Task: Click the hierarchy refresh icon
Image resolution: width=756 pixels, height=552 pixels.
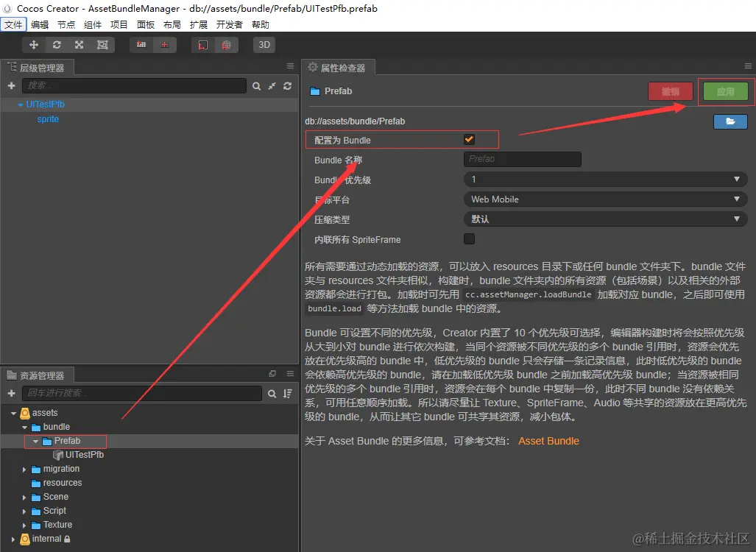Action: click(x=287, y=86)
